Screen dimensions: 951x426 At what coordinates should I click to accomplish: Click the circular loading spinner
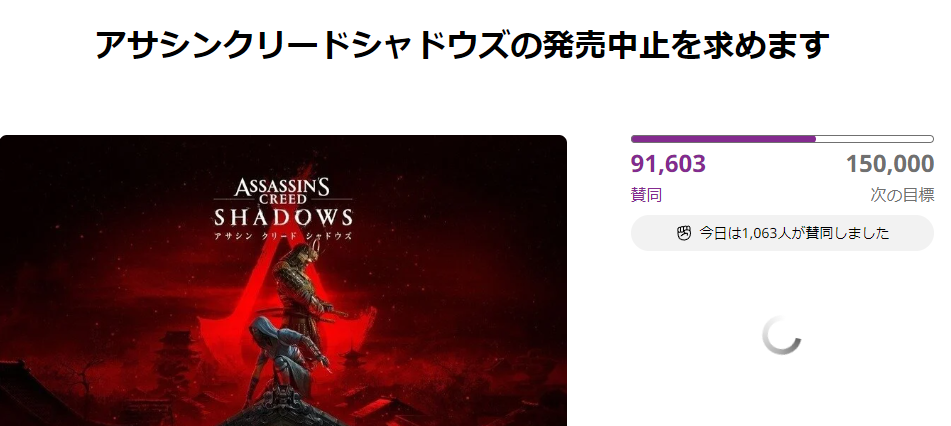pos(782,335)
